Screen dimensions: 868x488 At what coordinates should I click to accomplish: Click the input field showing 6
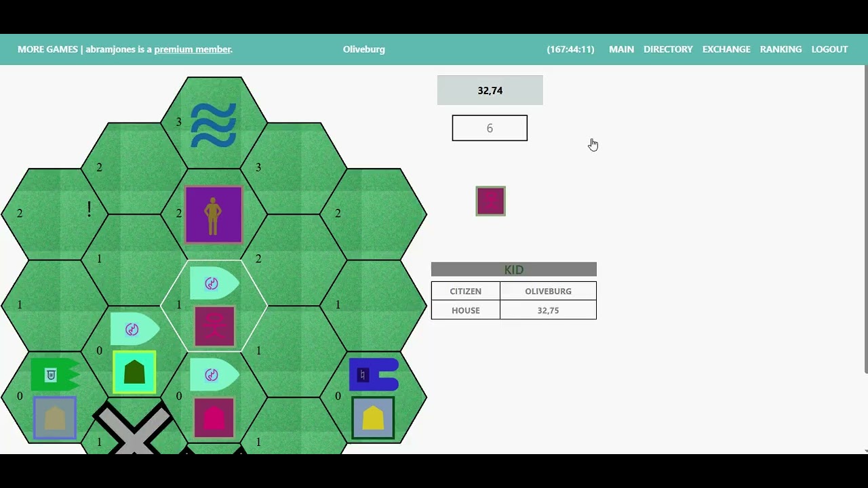click(x=490, y=128)
